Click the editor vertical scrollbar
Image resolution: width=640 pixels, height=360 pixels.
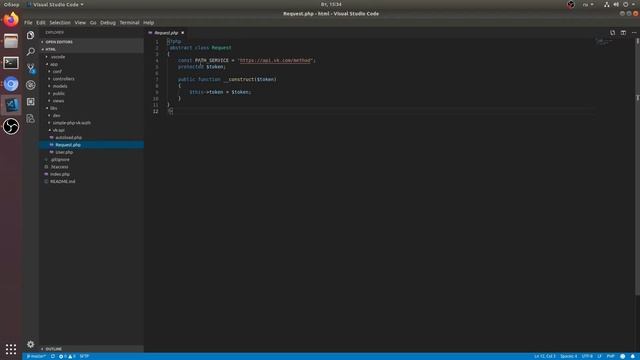point(638,167)
